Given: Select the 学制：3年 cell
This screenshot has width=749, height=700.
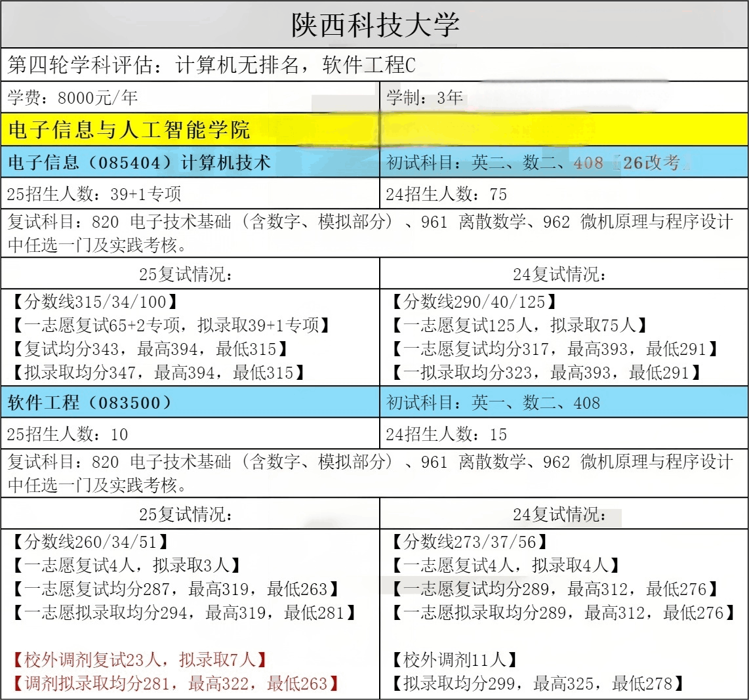Looking at the screenshot, I should point(425,98).
